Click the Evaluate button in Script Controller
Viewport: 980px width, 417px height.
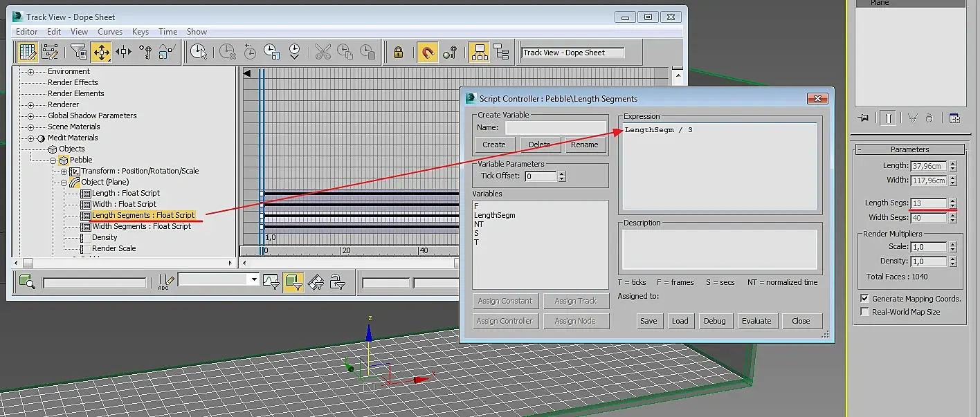756,321
